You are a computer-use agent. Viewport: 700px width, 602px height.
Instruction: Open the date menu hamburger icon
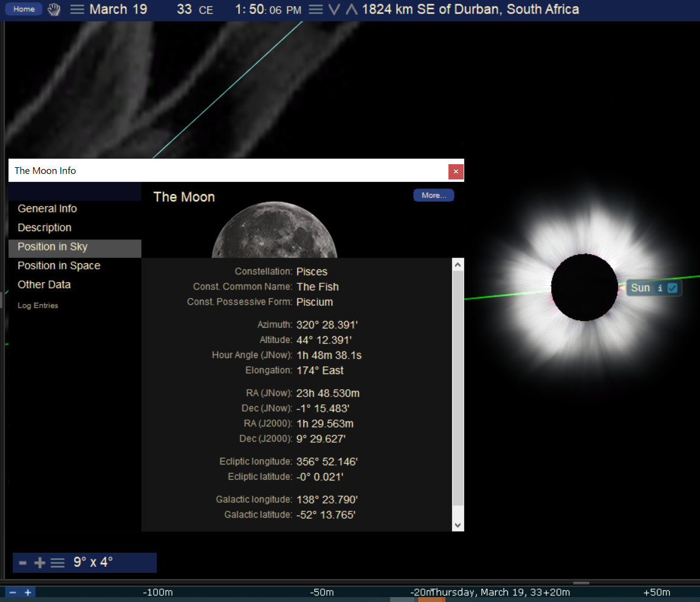(x=77, y=9)
